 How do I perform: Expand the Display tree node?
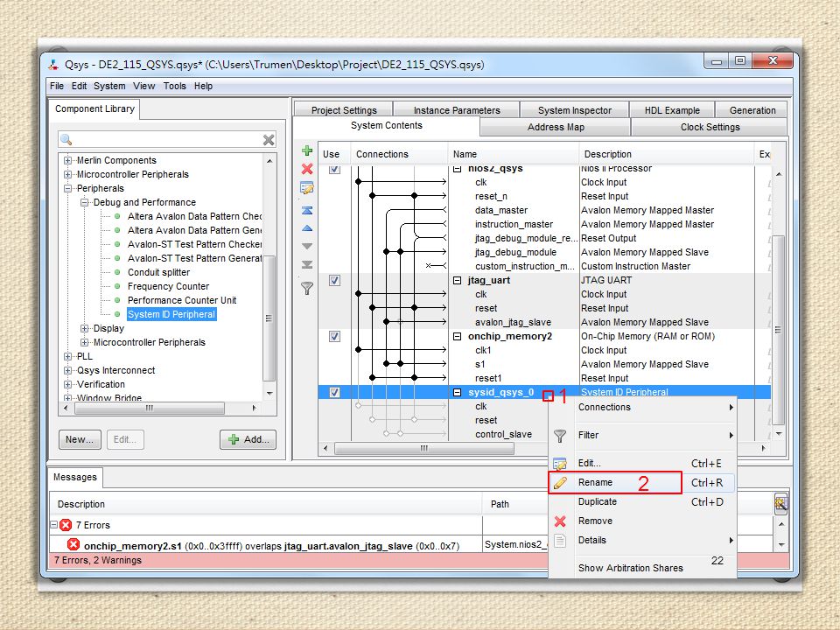pyautogui.click(x=84, y=328)
